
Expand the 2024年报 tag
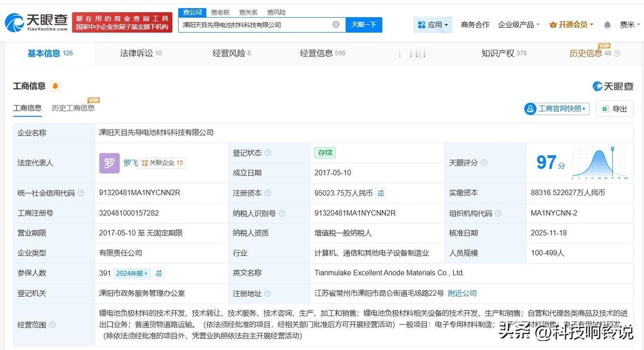[x=132, y=274]
